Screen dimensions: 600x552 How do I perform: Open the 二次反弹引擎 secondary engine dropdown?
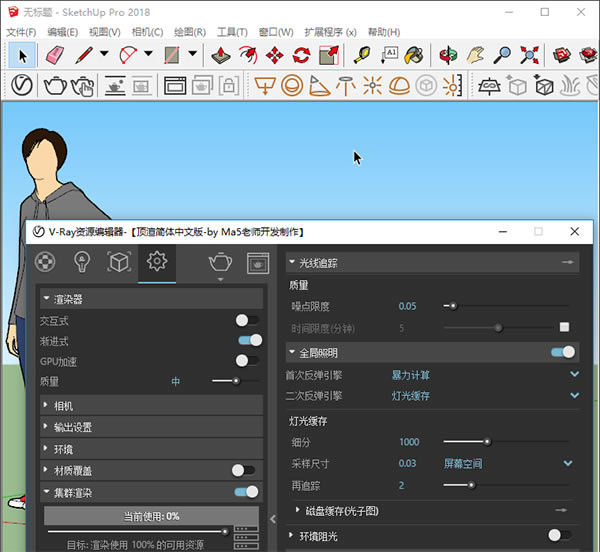click(x=574, y=396)
